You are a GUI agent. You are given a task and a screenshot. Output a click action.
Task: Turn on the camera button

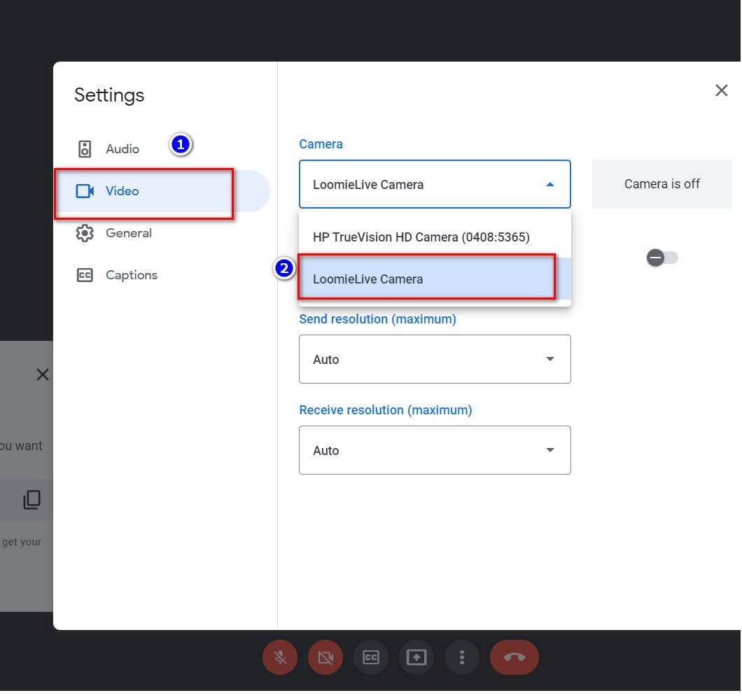click(325, 657)
